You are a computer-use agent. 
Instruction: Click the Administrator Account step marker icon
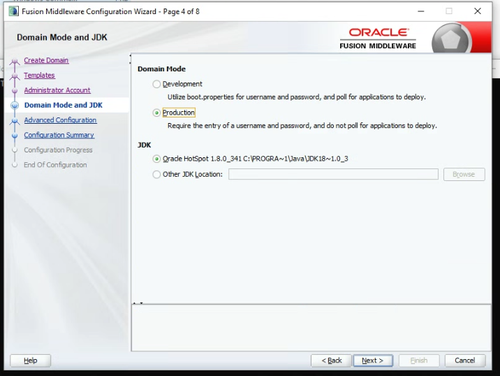[x=15, y=90]
